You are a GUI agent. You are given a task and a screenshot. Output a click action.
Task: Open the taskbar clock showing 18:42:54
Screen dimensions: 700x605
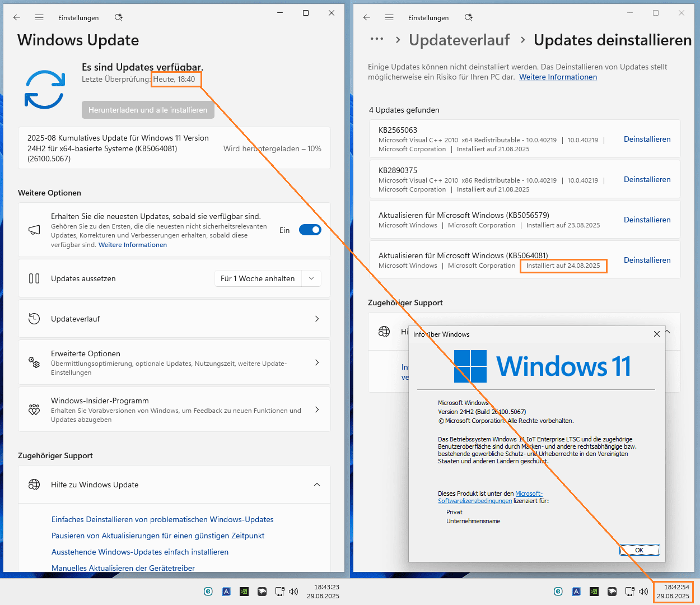673,592
